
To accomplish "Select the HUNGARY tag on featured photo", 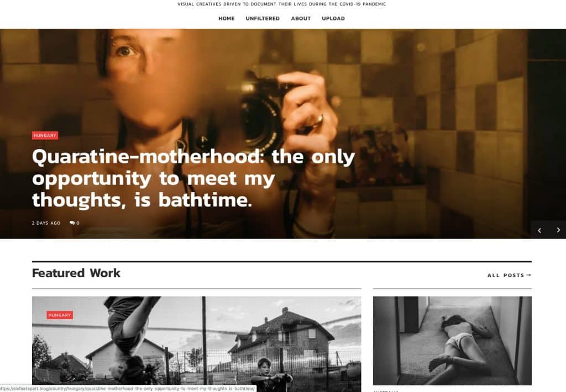I will click(x=60, y=315).
